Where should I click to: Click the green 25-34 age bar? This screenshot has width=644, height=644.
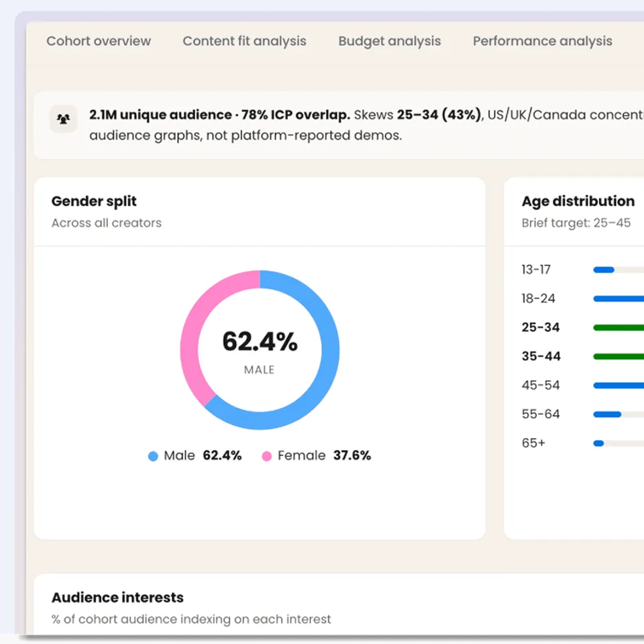coord(619,327)
